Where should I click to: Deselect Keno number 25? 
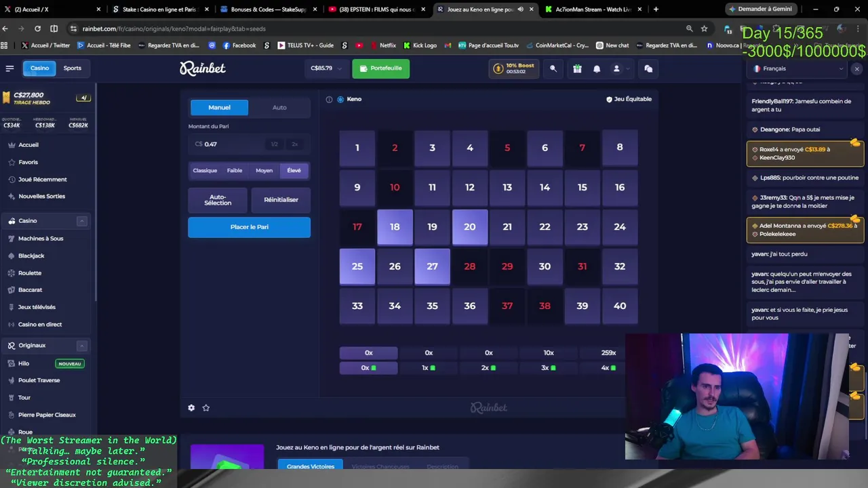point(357,266)
